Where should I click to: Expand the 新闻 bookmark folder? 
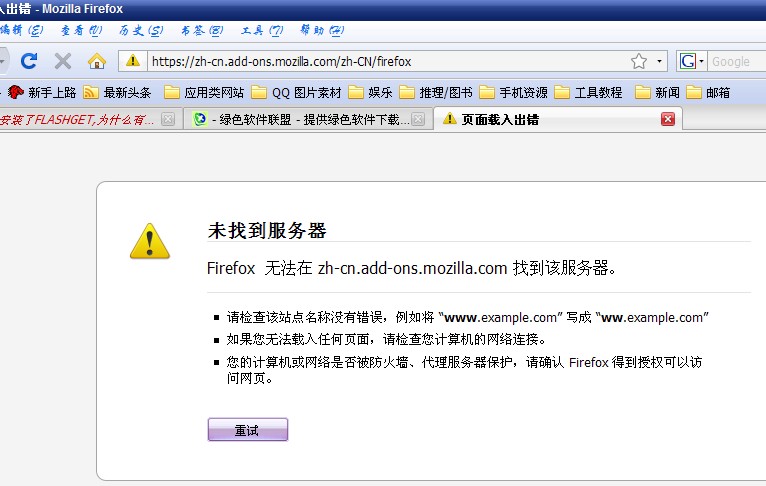[x=657, y=92]
